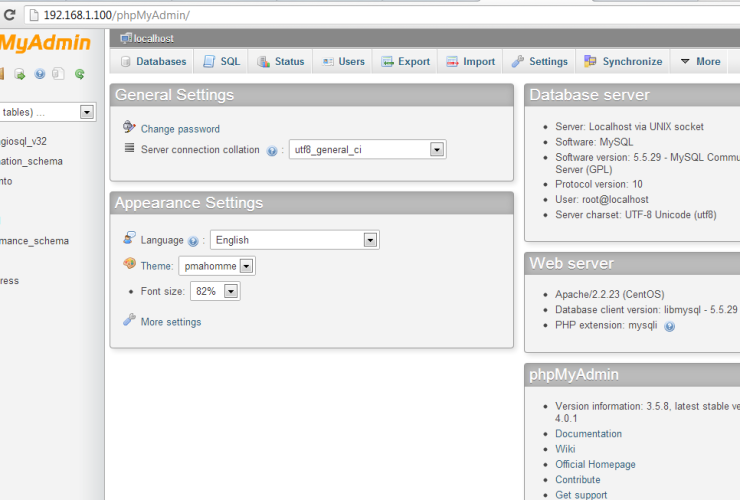Open the Theme dropdown set to pmahomme

[x=246, y=266]
